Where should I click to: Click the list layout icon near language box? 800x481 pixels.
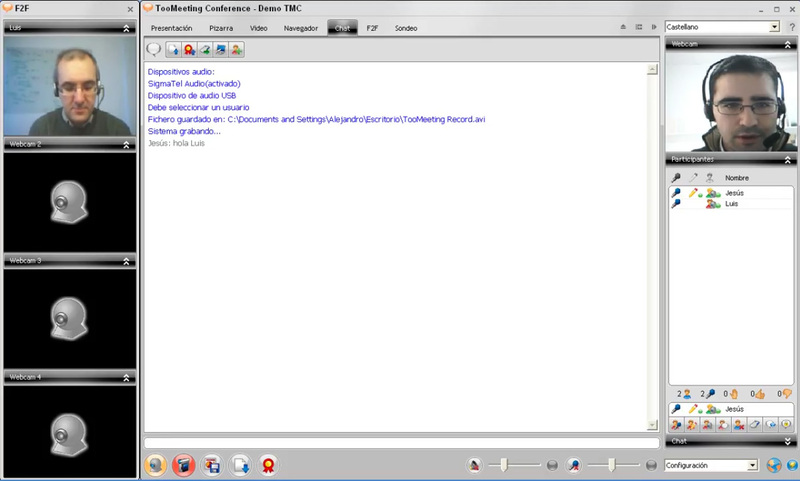pos(639,27)
